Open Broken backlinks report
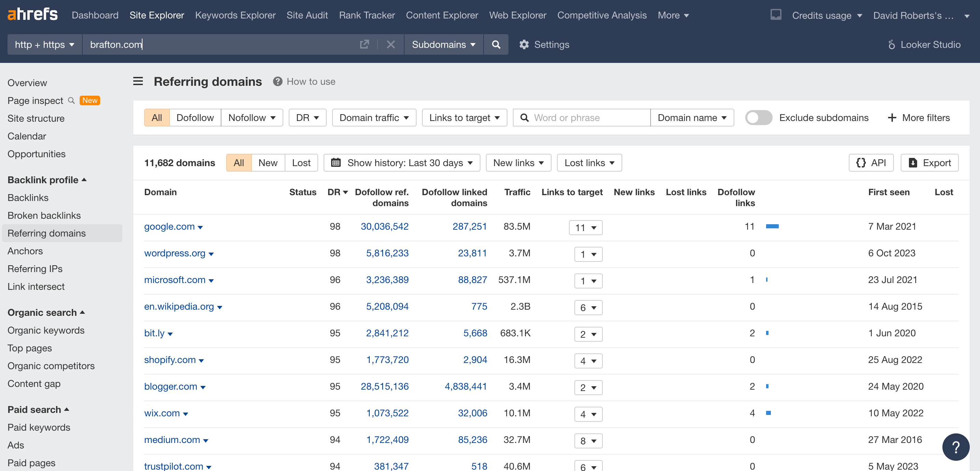Image resolution: width=980 pixels, height=471 pixels. 44,215
